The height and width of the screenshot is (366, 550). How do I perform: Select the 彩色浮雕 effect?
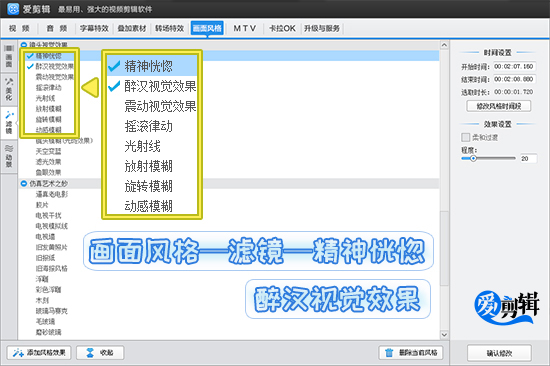(49, 290)
